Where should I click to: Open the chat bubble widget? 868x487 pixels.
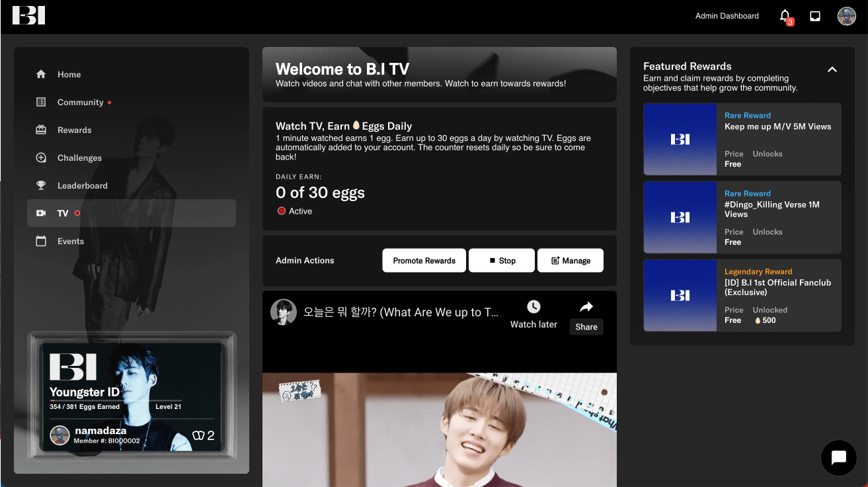pos(839,457)
